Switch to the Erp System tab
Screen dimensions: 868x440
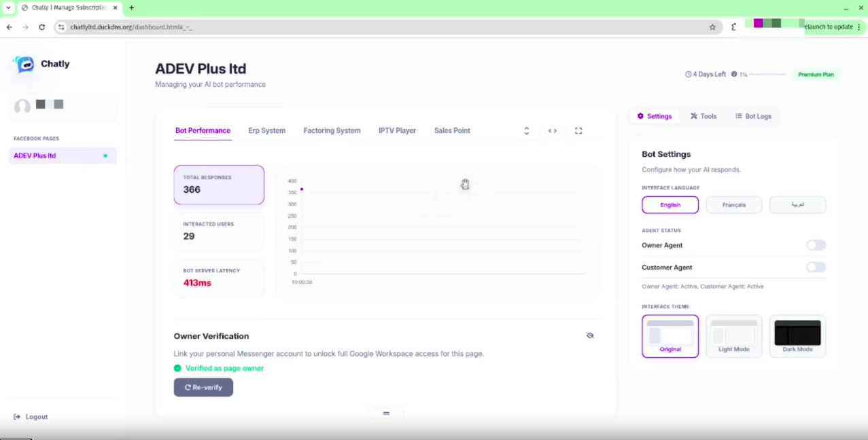coord(267,131)
